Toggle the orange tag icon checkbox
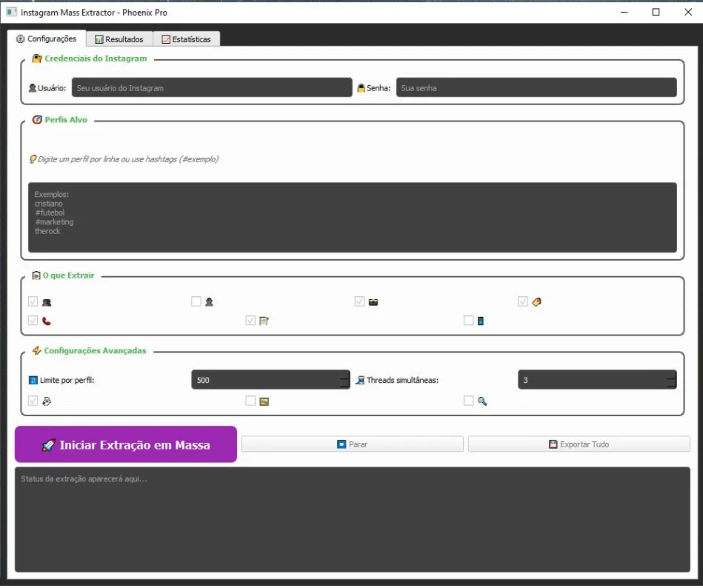The height and width of the screenshot is (588, 703). point(522,301)
